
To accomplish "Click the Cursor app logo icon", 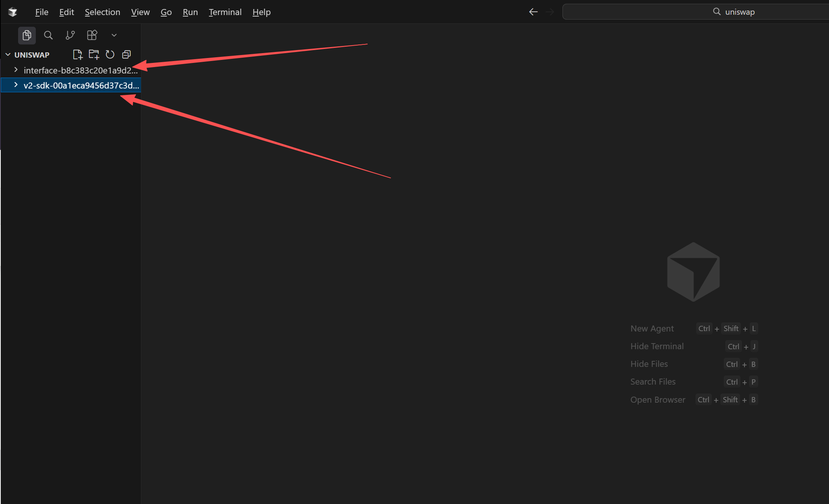I will tap(13, 12).
